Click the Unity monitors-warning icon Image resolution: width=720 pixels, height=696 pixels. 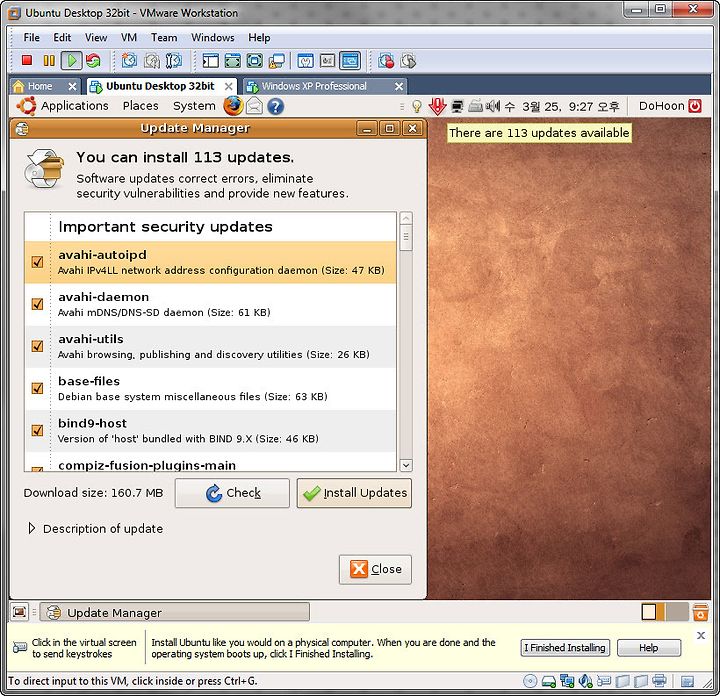[277, 60]
